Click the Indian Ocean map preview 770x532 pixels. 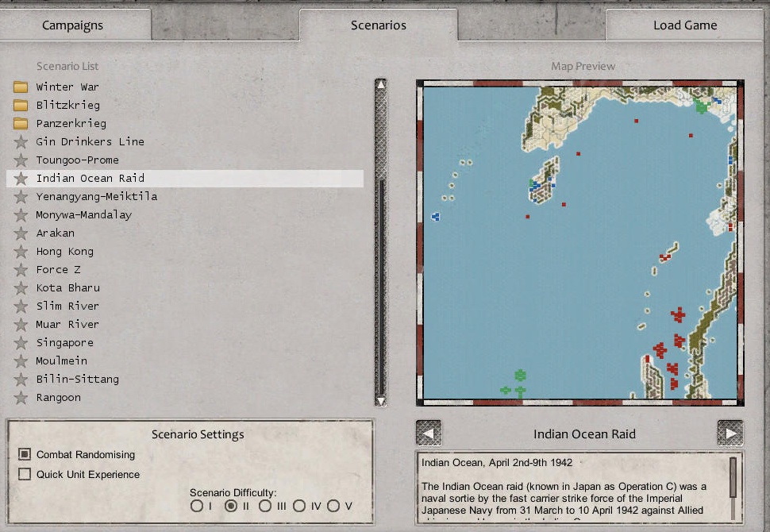pyautogui.click(x=580, y=243)
